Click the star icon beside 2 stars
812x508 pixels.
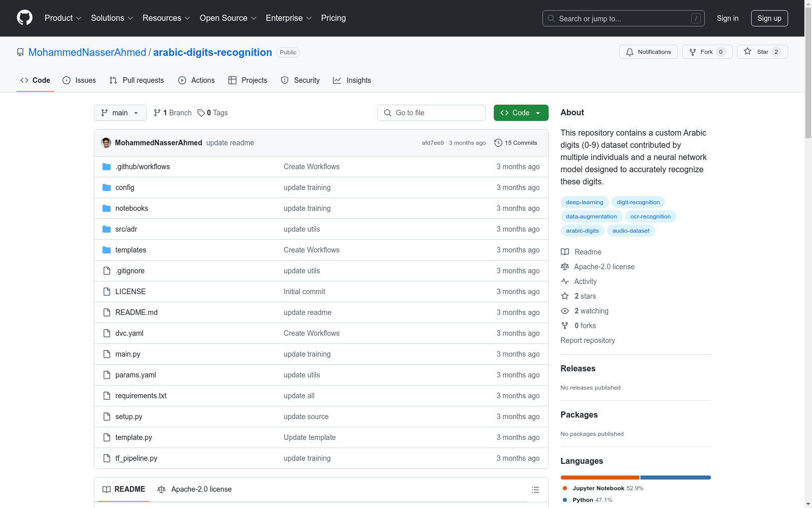tap(565, 296)
